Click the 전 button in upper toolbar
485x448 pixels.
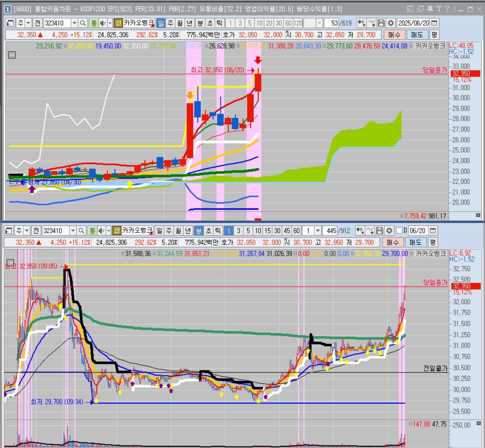pos(38,23)
